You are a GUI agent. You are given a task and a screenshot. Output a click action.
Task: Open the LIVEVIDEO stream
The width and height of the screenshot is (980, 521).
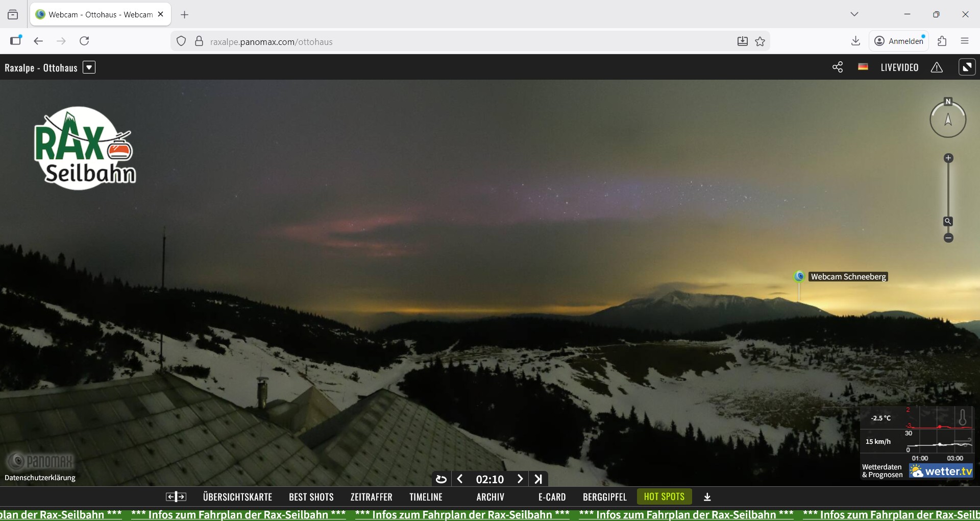(x=899, y=67)
